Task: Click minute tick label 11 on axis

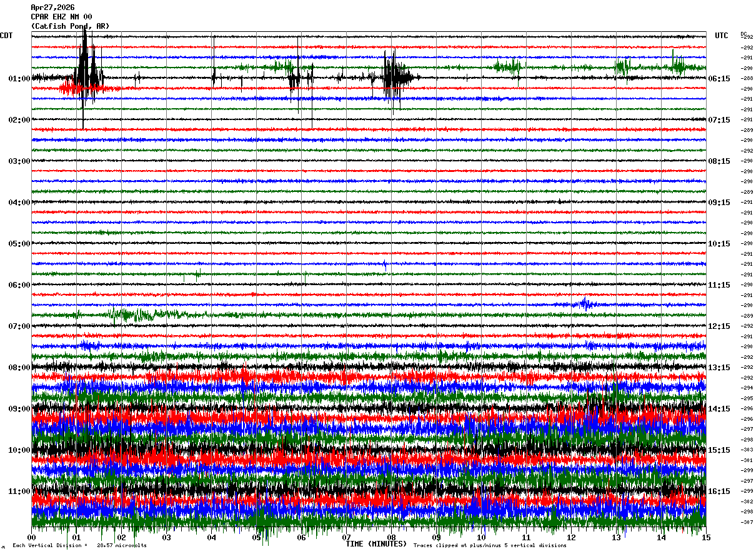Action: click(x=526, y=537)
